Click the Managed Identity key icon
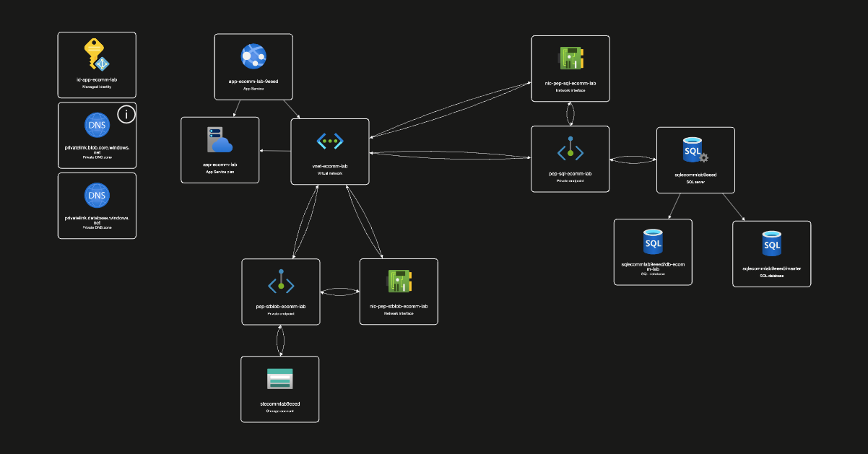Screen dimensions: 868x454 96,55
